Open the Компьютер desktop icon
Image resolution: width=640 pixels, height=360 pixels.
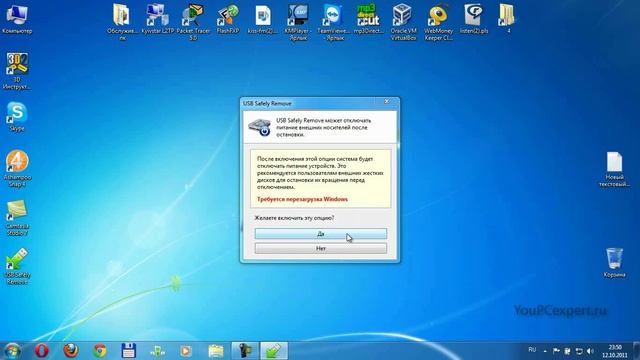[17, 19]
